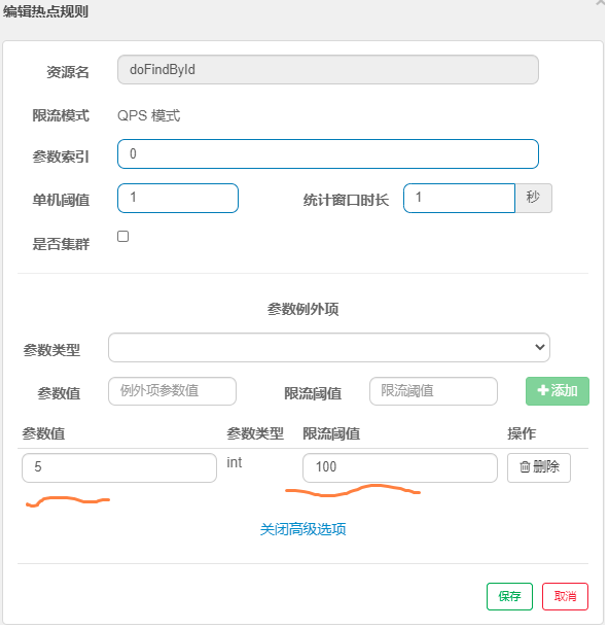Screen dimensions: 605x625
Task: Click the QPS 模式 text
Action: [x=149, y=116]
